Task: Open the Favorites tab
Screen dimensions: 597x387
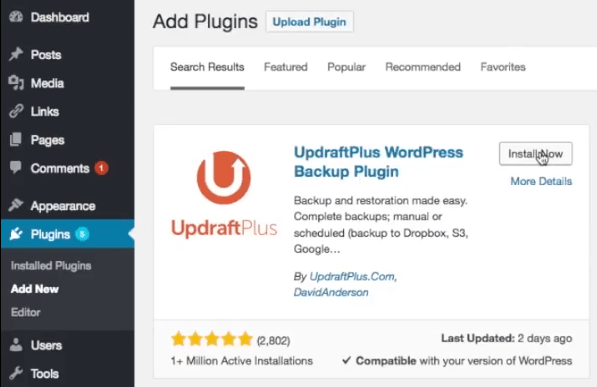Action: [503, 67]
